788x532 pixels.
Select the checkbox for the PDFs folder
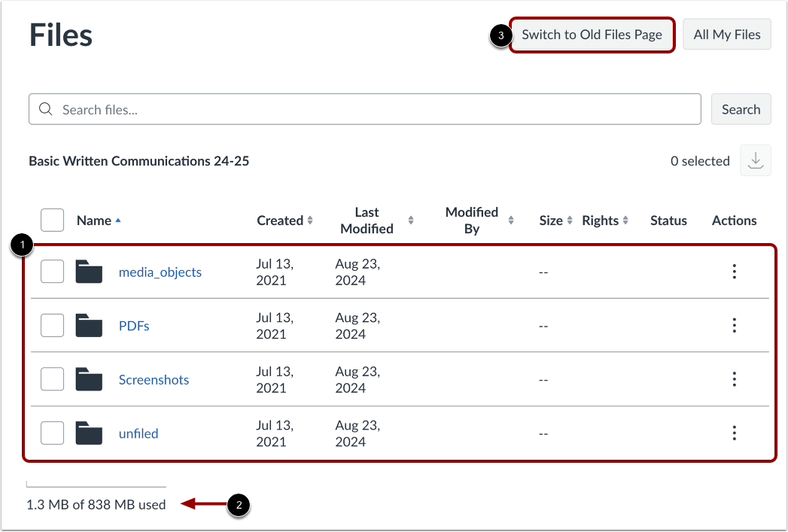coord(52,325)
